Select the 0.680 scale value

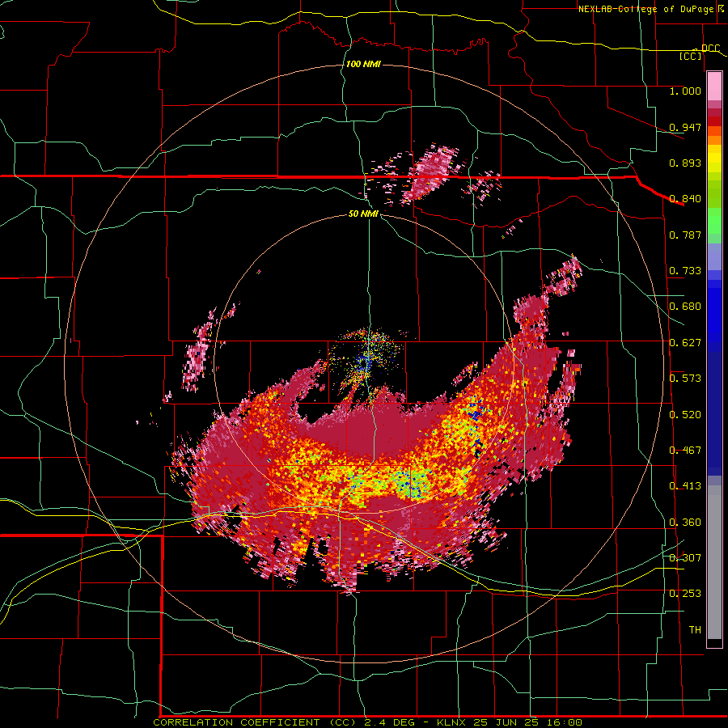pyautogui.click(x=685, y=307)
